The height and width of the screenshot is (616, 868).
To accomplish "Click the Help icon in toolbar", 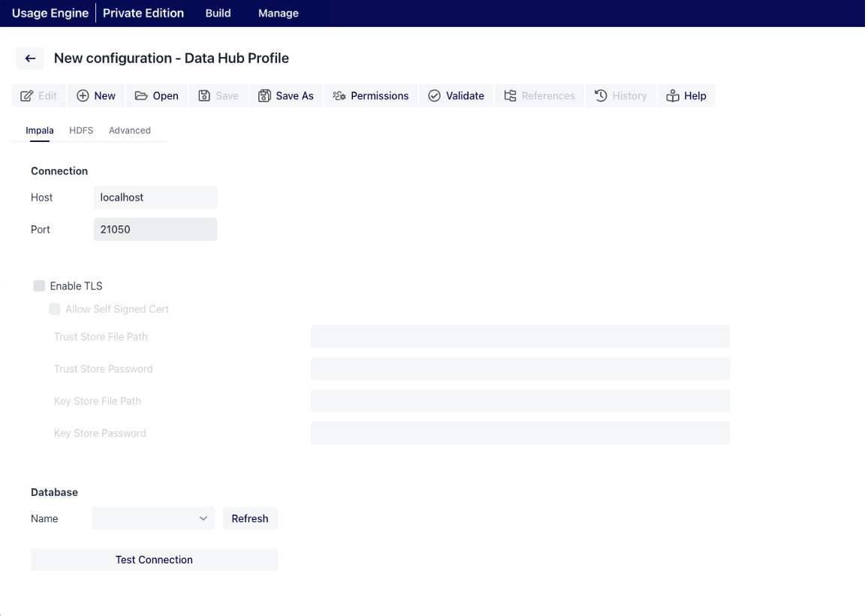I will (673, 96).
